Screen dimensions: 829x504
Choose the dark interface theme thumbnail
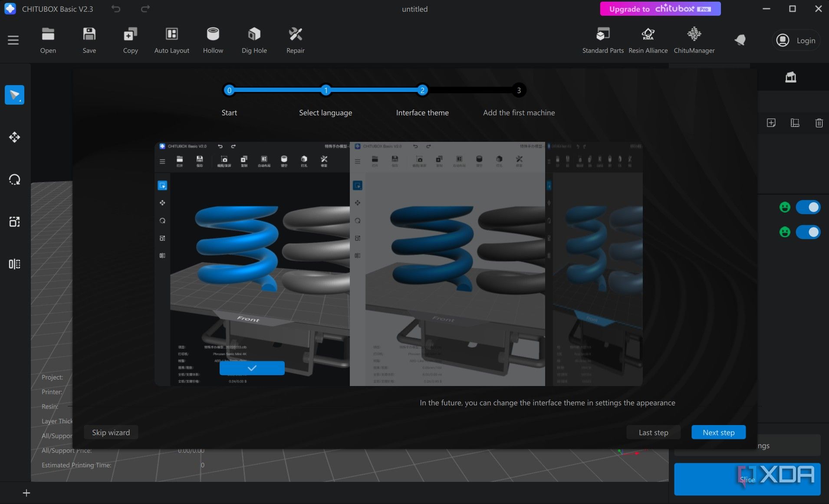pyautogui.click(x=252, y=264)
